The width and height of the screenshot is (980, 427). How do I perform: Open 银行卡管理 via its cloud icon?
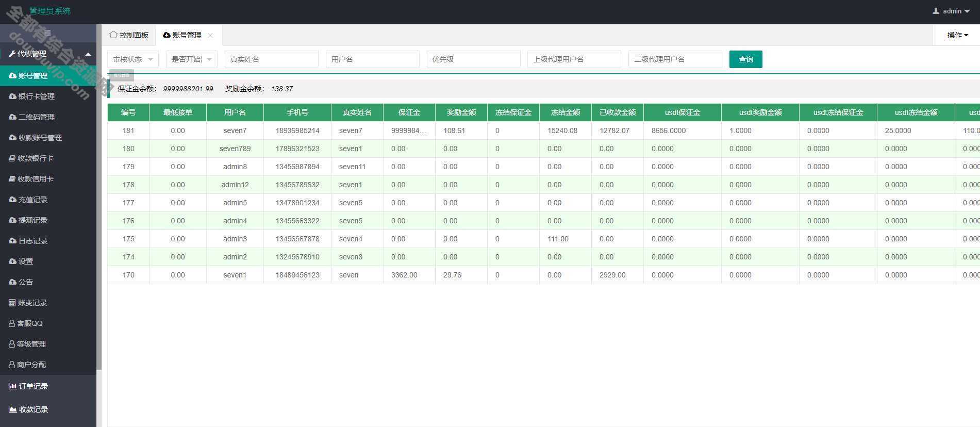[x=12, y=96]
